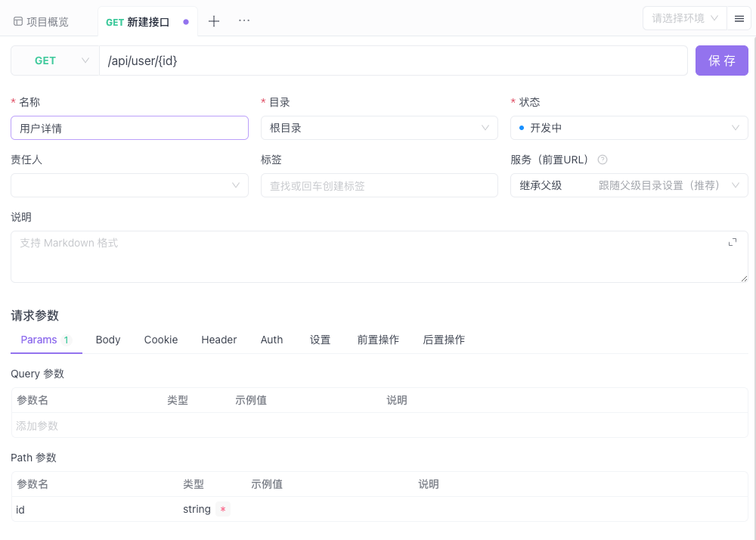Expand the 说明 editor via corner icon
The width and height of the screenshot is (756, 540).
731,242
